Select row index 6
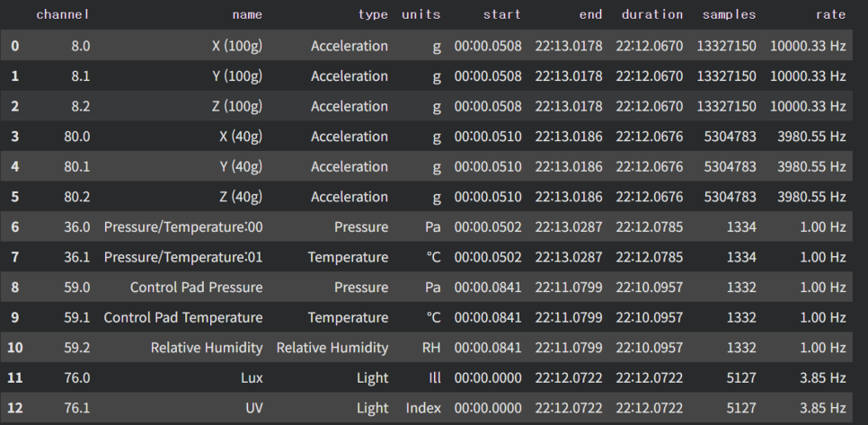 click(x=14, y=227)
